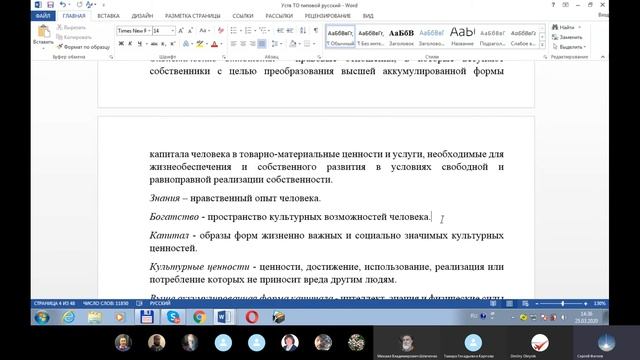Click the line spacing icon

[x=275, y=44]
